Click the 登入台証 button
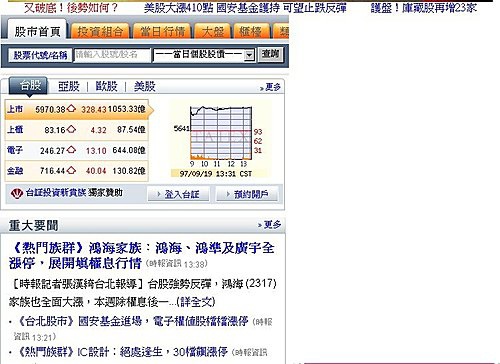This screenshot has width=500, height=364. (178, 194)
